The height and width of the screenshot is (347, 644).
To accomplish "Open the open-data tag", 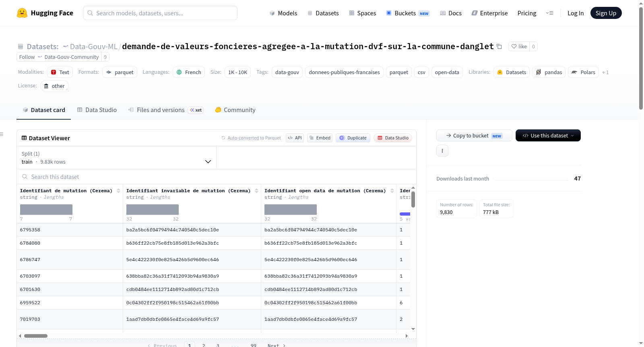I will tap(447, 72).
